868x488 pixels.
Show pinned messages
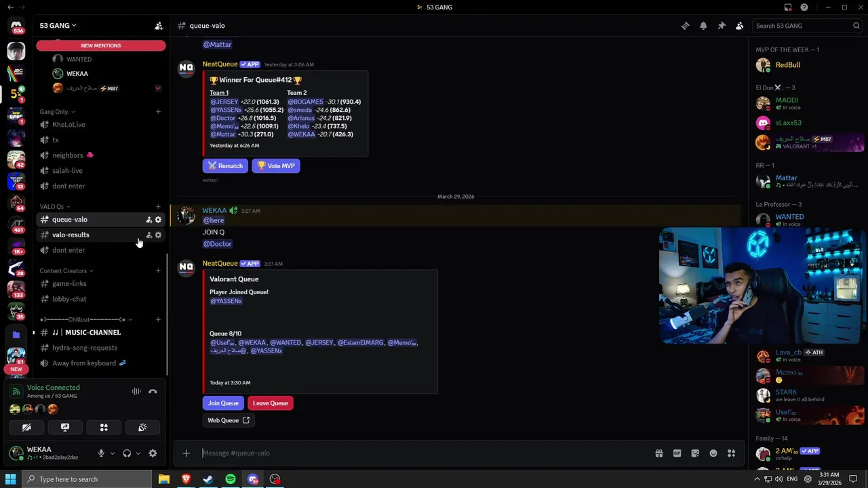pyautogui.click(x=722, y=26)
